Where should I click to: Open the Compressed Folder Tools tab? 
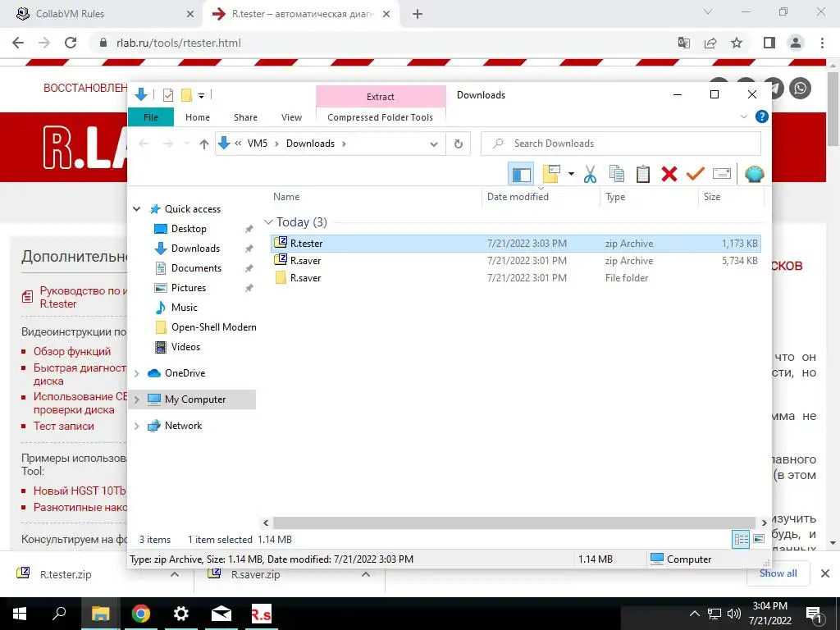(381, 117)
